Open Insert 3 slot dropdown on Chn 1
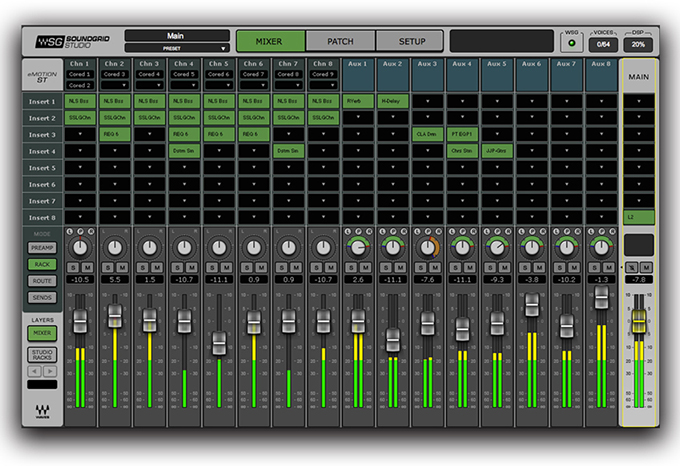The image size is (680, 466). click(80, 134)
